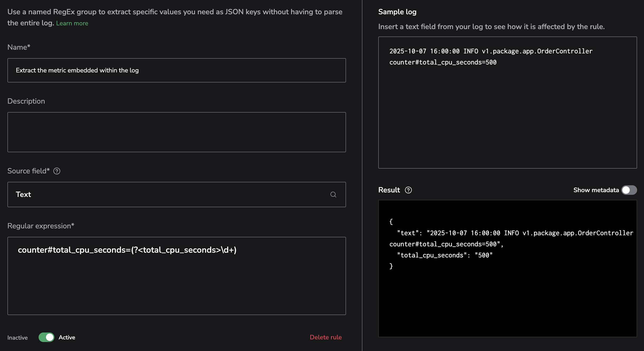Click the Regular expression field label
Viewport: 644px width, 351px height.
tap(41, 226)
